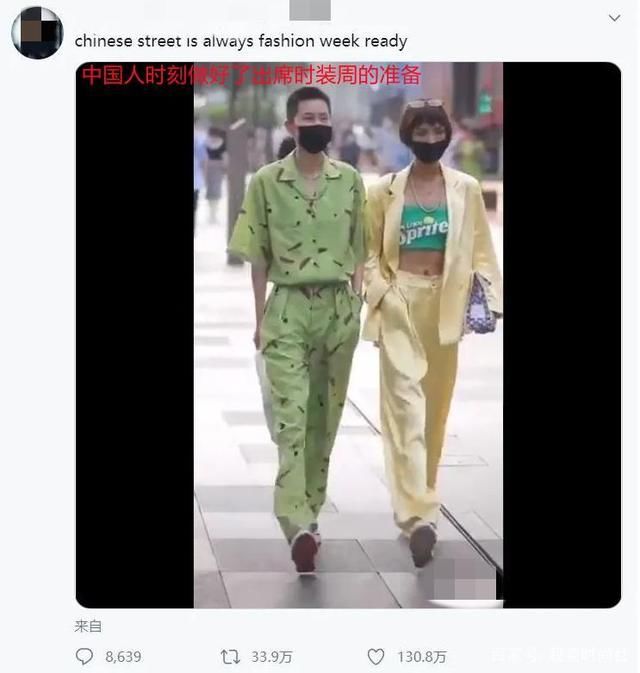Screen dimensions: 640x673
Task: Tap the reply speech bubble icon
Action: [84, 657]
